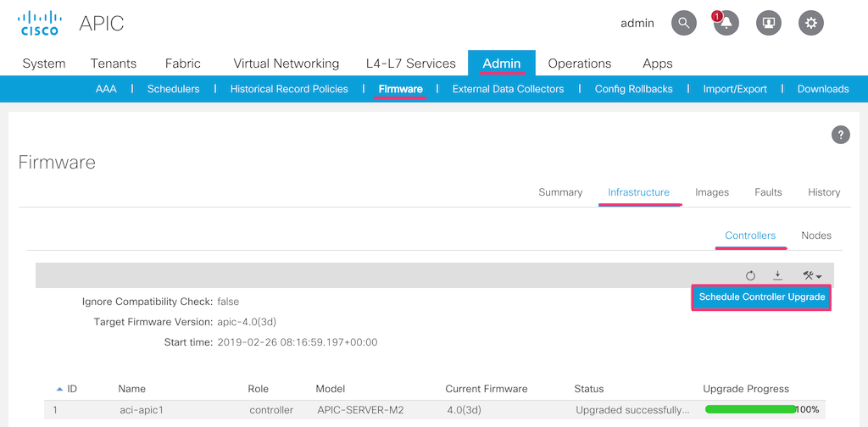Open the search magnifier icon

click(684, 23)
